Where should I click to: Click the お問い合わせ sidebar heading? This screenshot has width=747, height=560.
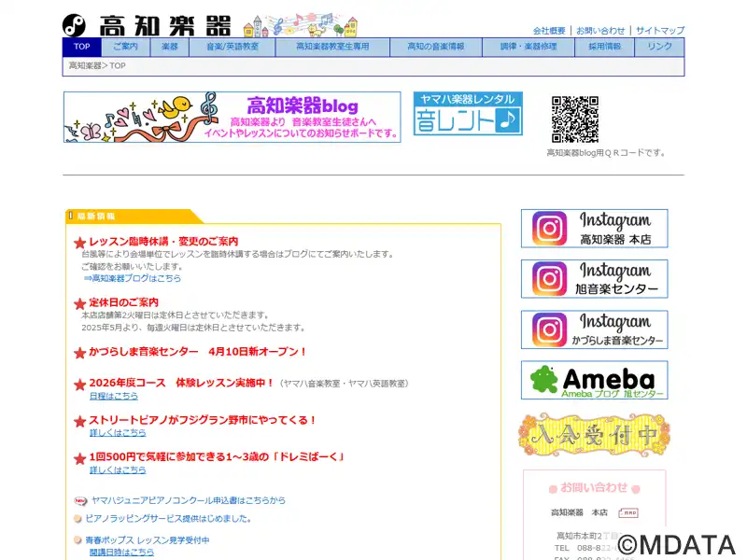coord(594,487)
